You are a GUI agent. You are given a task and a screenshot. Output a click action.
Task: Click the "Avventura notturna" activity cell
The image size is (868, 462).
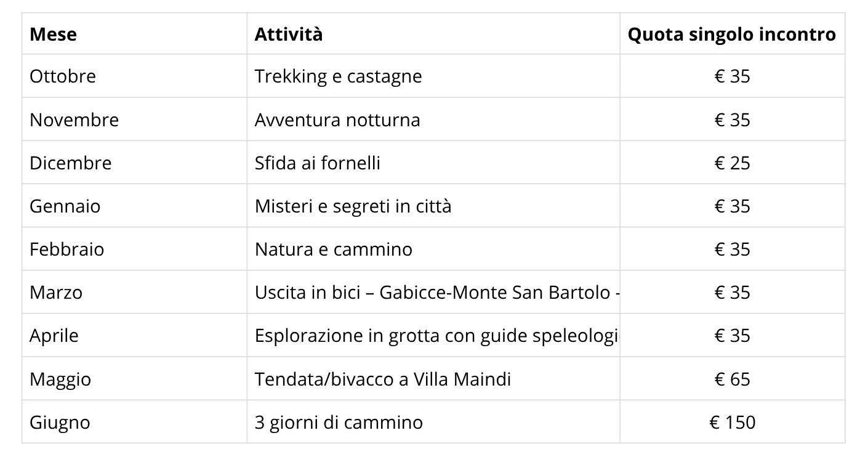click(337, 120)
